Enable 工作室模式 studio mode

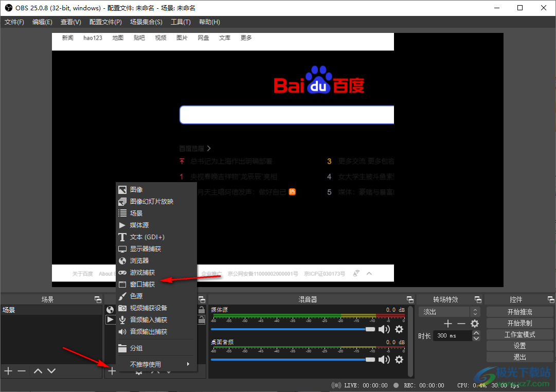(x=519, y=334)
